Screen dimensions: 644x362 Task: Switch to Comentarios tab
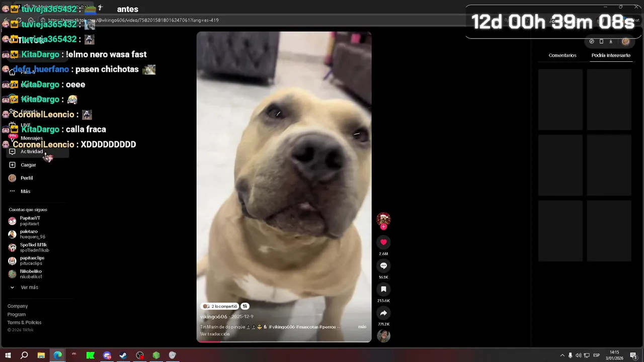pyautogui.click(x=562, y=55)
